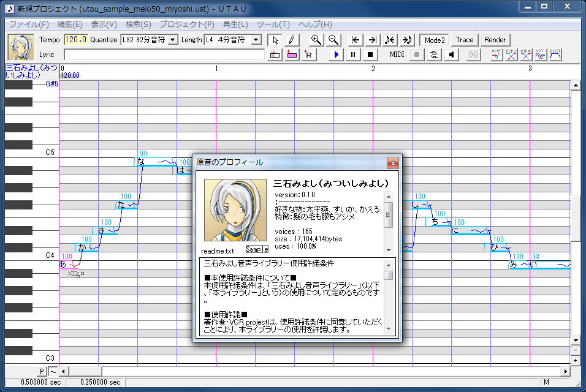Click the zoom in magnifier
Screen dimensions: 586x392
coord(316,40)
